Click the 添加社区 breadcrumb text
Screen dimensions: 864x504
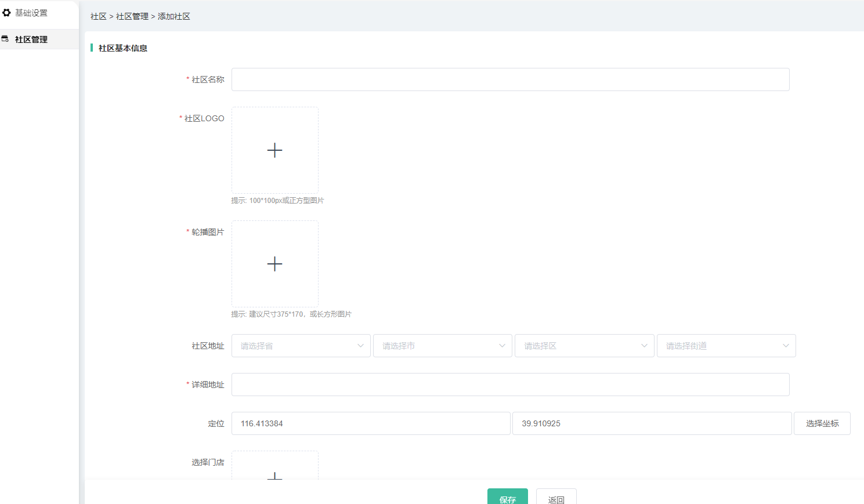[x=174, y=16]
